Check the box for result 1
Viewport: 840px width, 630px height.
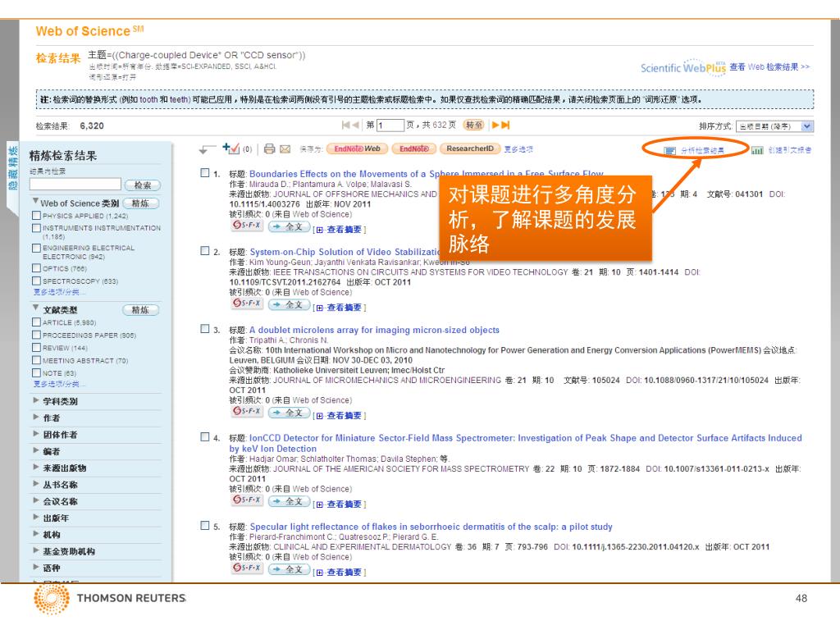204,172
